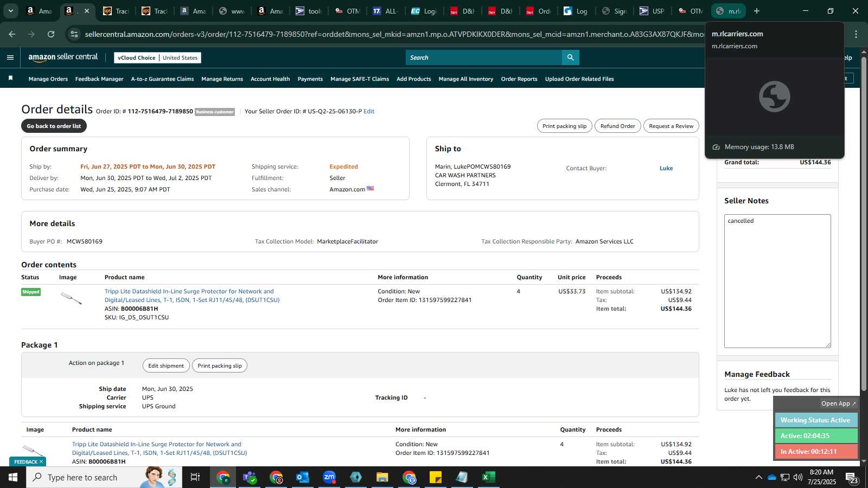Open Task View on the taskbar
Image resolution: width=868 pixels, height=488 pixels.
[195, 477]
